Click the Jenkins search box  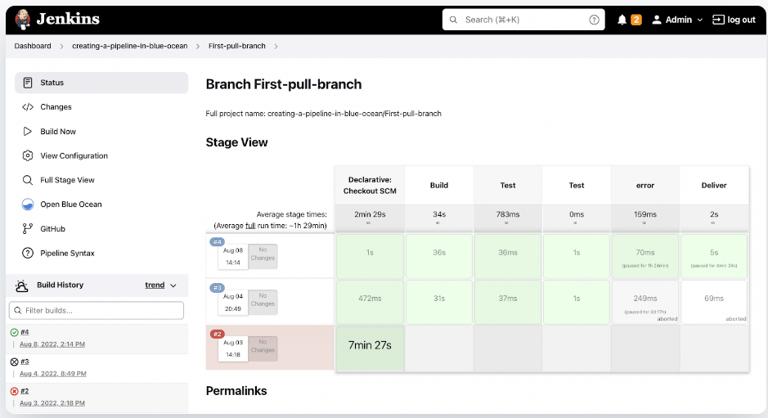[520, 19]
